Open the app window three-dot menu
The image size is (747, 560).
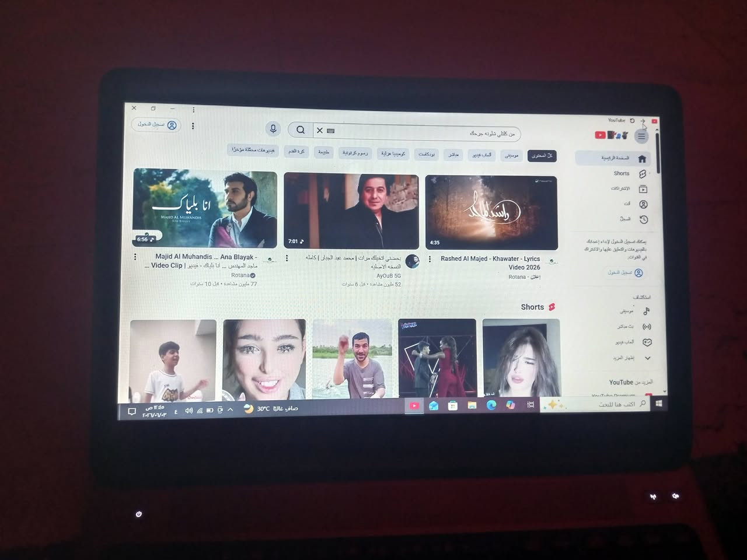(194, 110)
